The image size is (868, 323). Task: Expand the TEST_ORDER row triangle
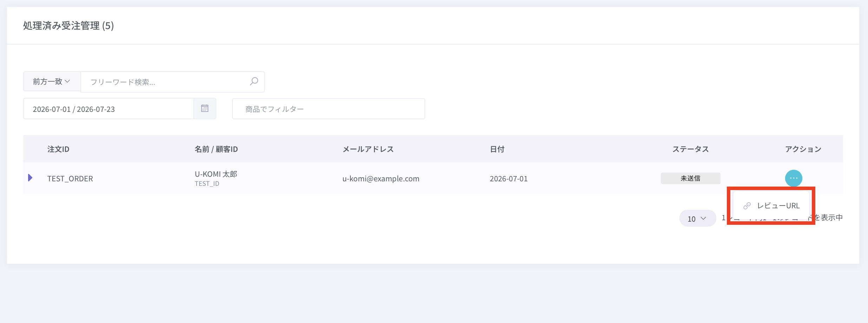point(30,178)
